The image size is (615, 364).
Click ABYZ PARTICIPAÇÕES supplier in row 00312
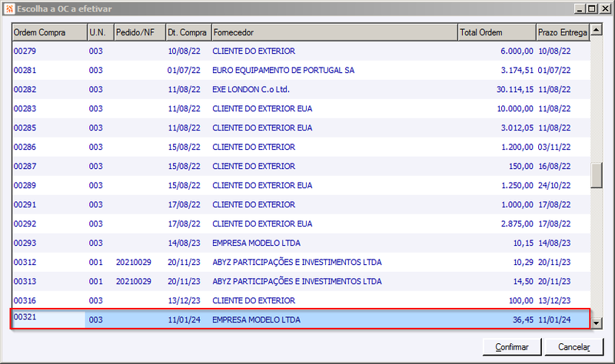297,262
